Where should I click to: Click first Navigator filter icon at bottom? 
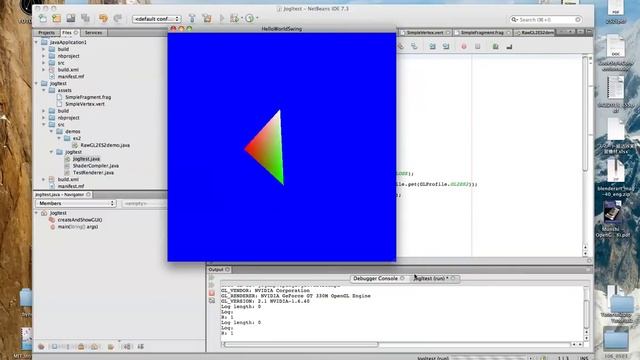41,347
